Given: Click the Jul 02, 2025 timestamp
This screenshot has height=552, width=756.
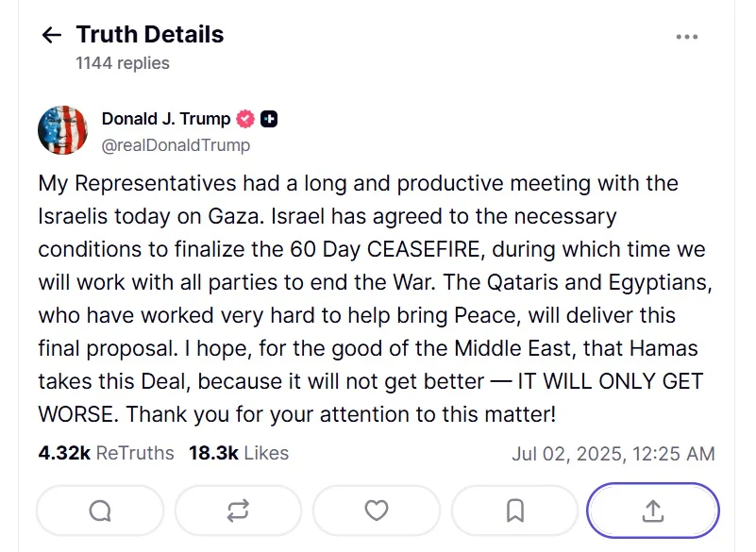Looking at the screenshot, I should pos(613,454).
